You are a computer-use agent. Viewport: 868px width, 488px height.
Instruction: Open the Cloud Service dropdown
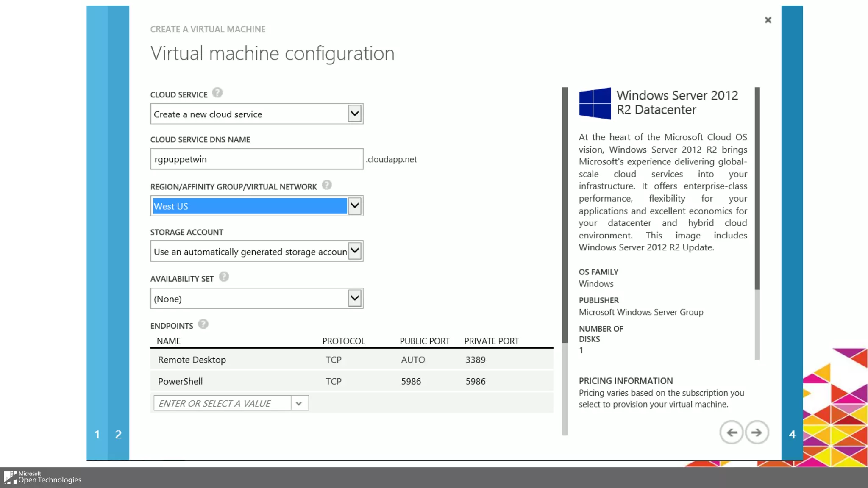click(355, 114)
